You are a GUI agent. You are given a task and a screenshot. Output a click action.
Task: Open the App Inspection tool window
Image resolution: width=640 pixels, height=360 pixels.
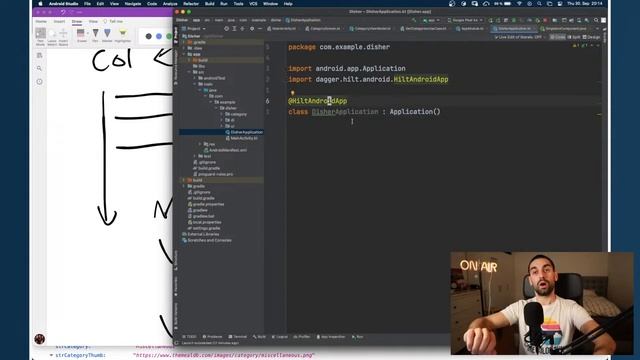click(x=331, y=337)
